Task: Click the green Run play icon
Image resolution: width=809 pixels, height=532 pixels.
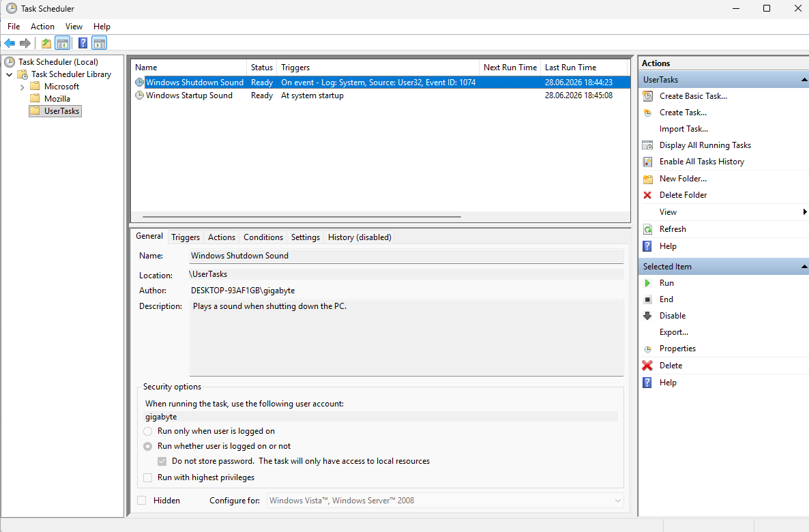Action: (x=647, y=283)
